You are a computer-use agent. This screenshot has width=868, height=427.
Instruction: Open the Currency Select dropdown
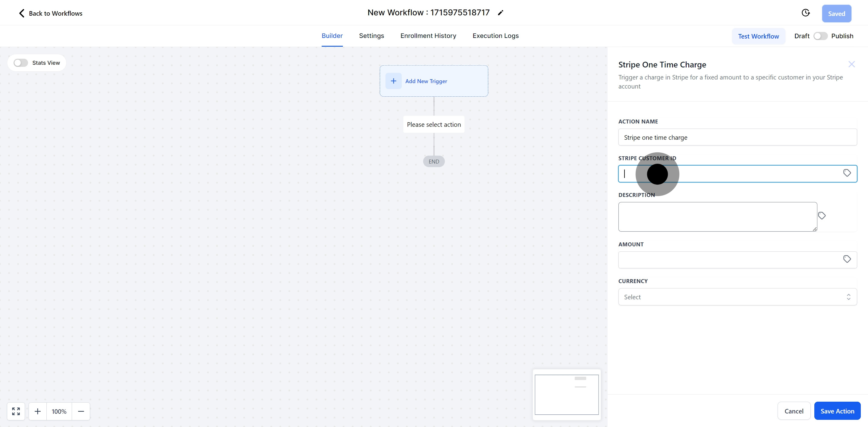737,297
